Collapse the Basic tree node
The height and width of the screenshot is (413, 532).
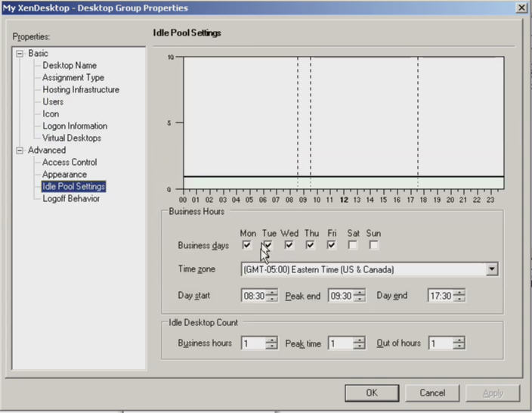point(20,54)
